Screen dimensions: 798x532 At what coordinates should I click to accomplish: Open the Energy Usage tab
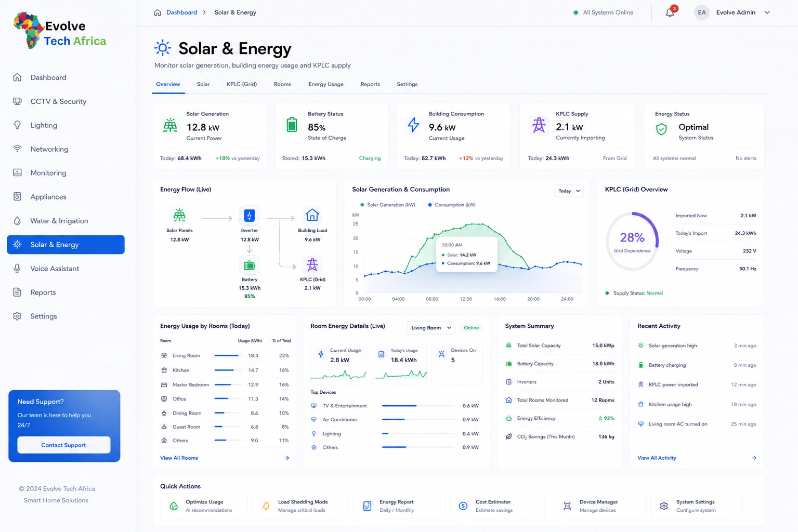coord(326,84)
